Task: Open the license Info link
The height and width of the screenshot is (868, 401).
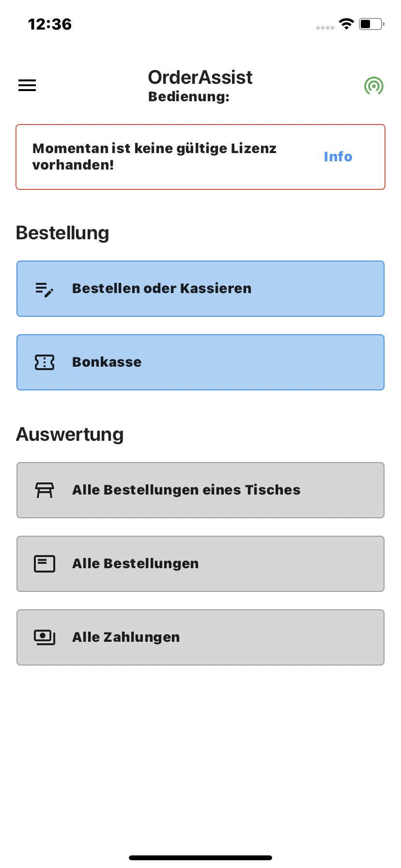Action: click(x=338, y=157)
